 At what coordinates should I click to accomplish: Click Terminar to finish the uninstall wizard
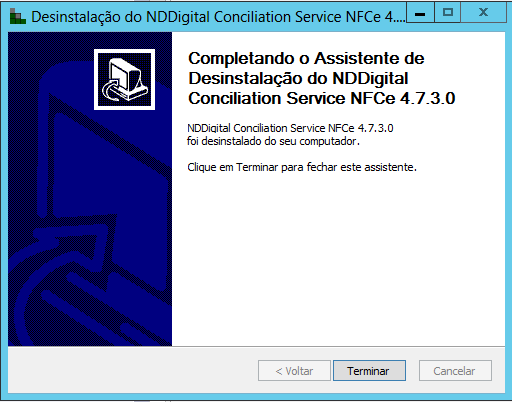click(369, 370)
